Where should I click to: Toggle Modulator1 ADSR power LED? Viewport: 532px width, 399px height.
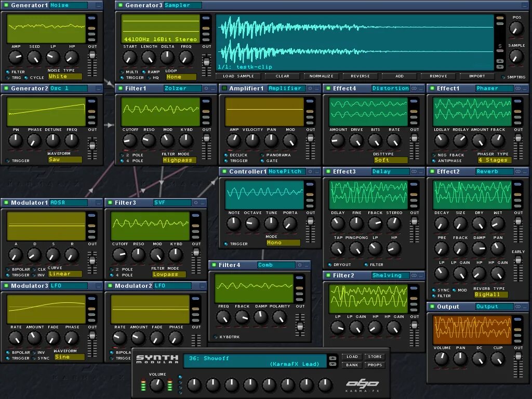(6, 203)
